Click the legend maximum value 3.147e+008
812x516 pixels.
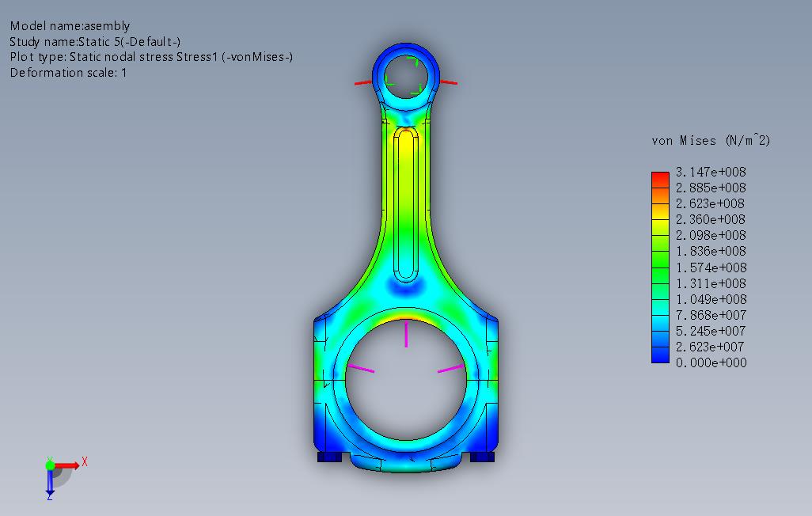point(711,172)
